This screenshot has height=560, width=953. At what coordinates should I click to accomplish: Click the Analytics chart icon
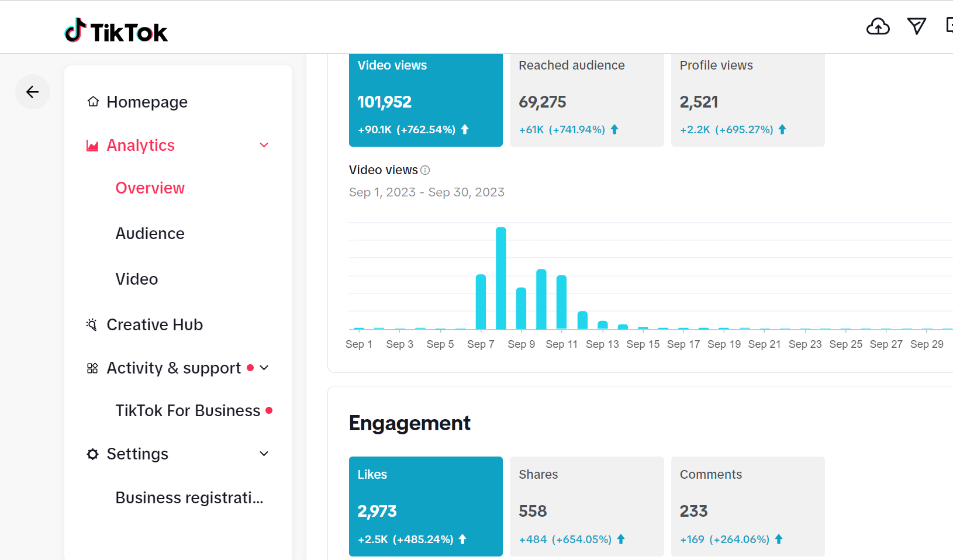pyautogui.click(x=92, y=146)
